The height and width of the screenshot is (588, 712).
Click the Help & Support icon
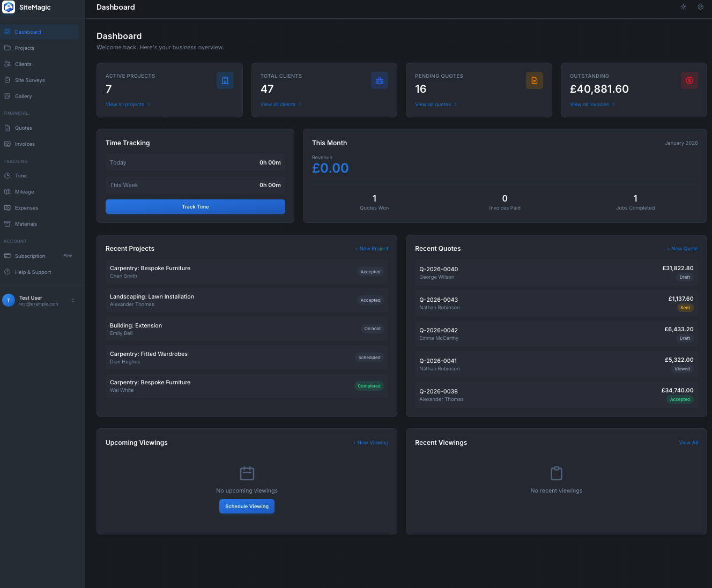pyautogui.click(x=8, y=272)
